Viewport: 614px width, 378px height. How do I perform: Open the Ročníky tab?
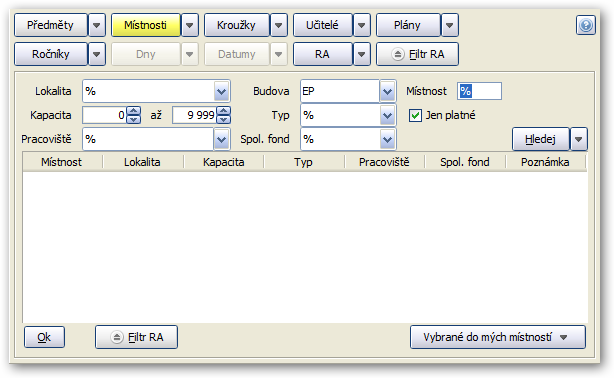click(x=51, y=54)
